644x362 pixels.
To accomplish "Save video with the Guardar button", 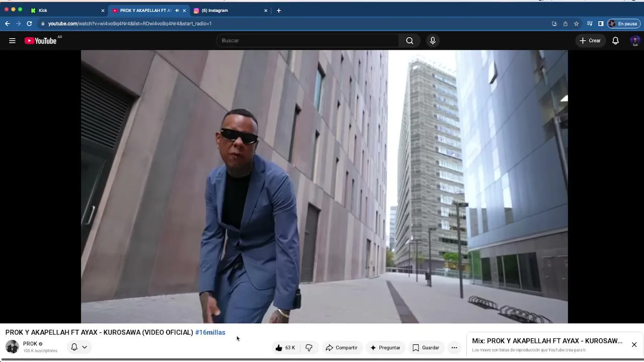I will (x=426, y=347).
